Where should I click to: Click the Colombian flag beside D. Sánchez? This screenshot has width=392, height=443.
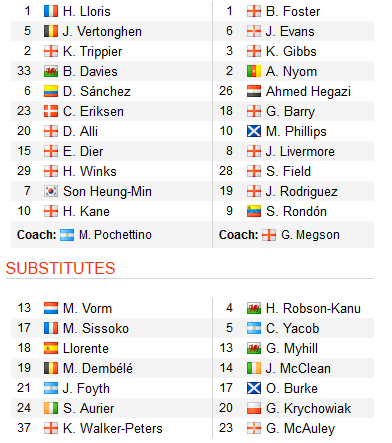[x=51, y=91]
